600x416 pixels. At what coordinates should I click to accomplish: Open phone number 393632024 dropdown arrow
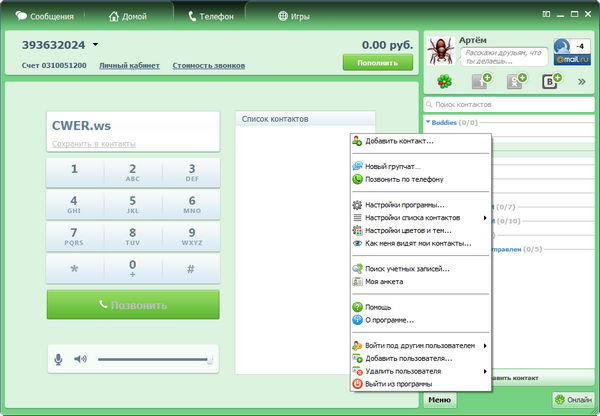pos(95,45)
